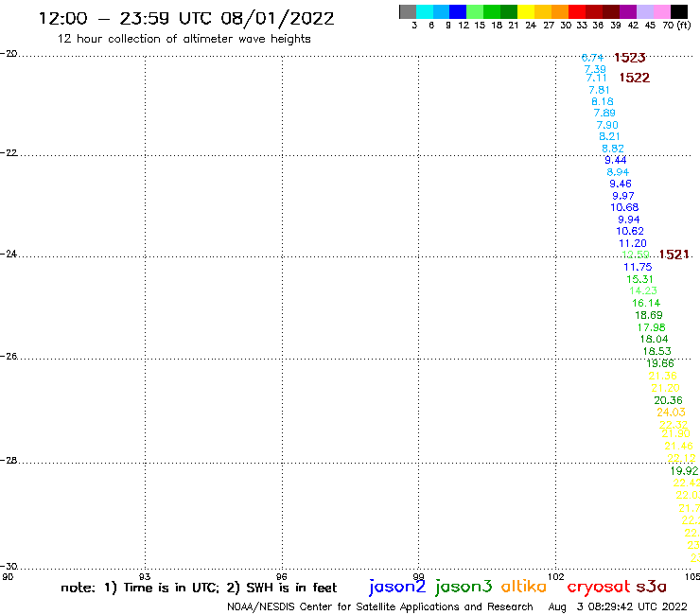Select wave height value 10.68
Image resolution: width=700 pixels, height=615 pixels.
coord(624,207)
